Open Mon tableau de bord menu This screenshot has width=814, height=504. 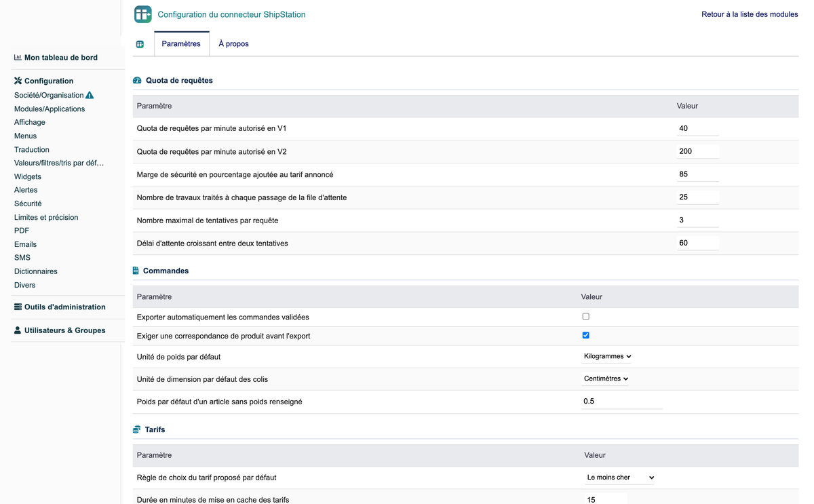click(61, 58)
